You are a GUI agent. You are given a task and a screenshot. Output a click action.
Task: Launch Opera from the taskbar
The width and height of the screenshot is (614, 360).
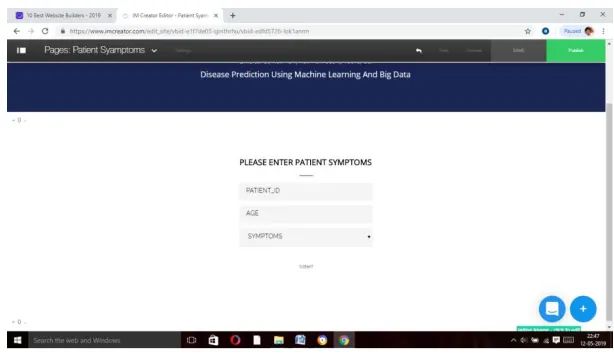(x=235, y=340)
